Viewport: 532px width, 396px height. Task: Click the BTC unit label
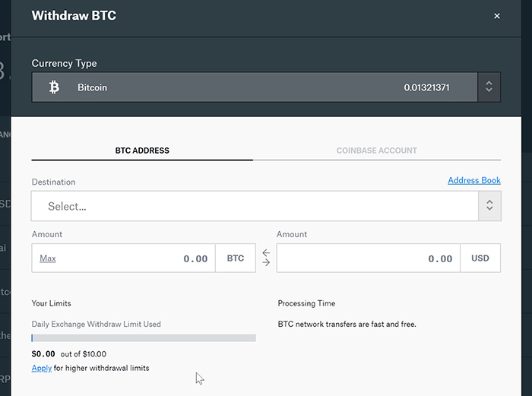click(236, 258)
